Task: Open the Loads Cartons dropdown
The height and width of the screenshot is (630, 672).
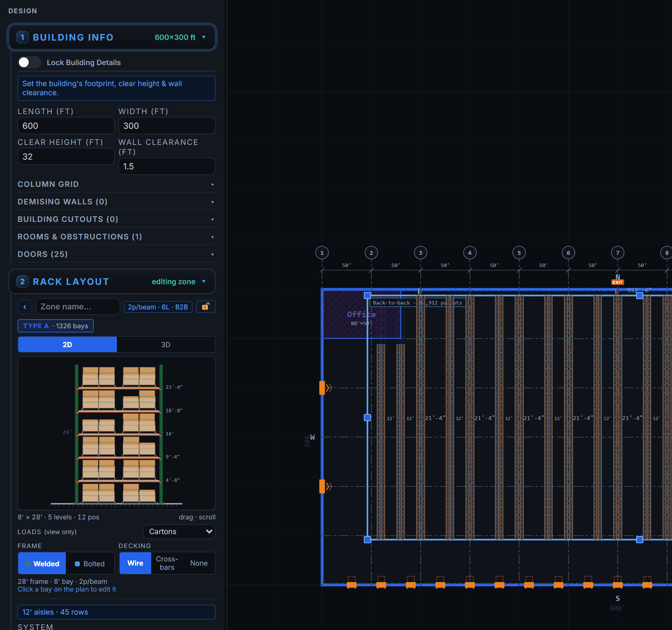Action: pos(179,532)
